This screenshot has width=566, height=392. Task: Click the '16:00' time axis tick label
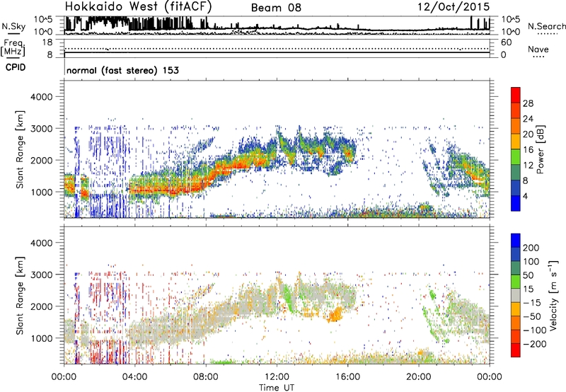347,377
